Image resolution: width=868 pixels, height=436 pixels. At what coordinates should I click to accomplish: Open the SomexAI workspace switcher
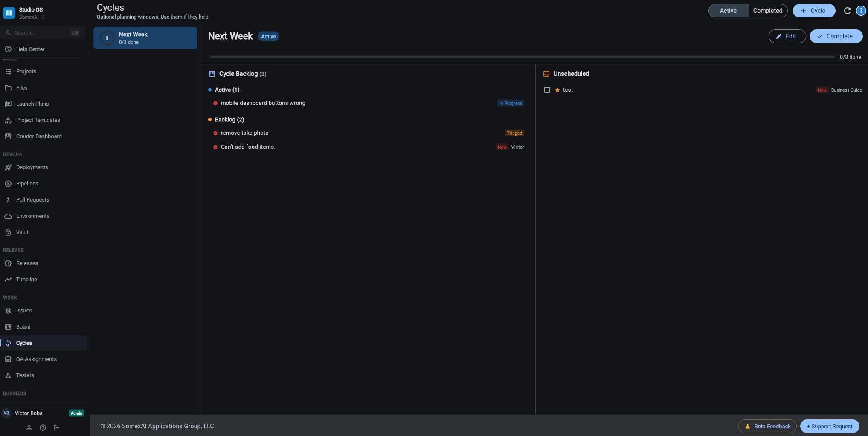click(31, 17)
